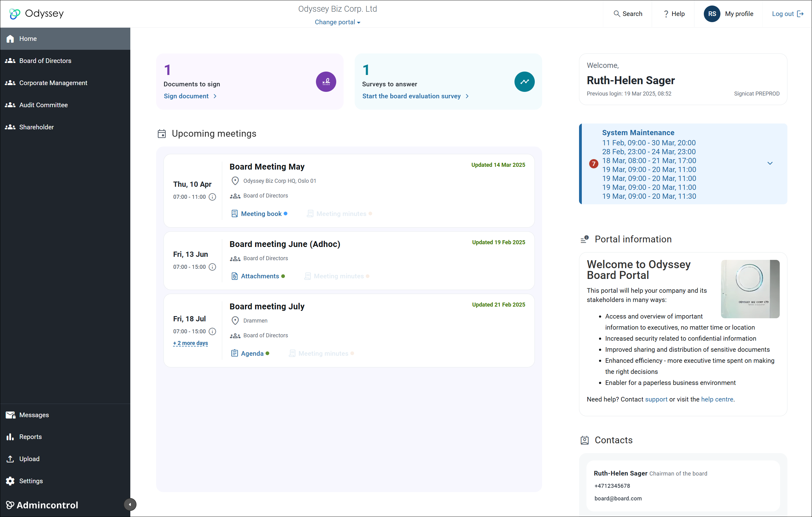Click the Settings gear icon
The height and width of the screenshot is (517, 812).
coord(10,481)
